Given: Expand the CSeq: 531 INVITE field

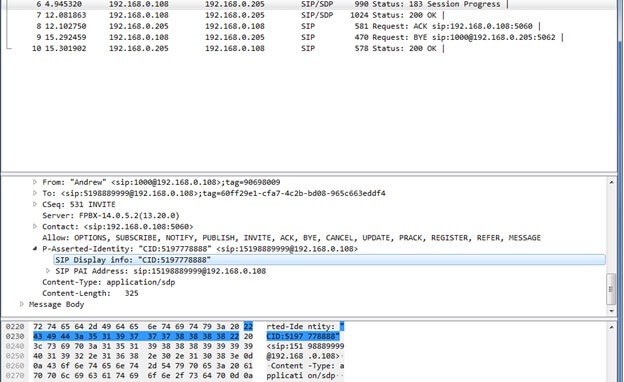Looking at the screenshot, I should click(x=35, y=205).
